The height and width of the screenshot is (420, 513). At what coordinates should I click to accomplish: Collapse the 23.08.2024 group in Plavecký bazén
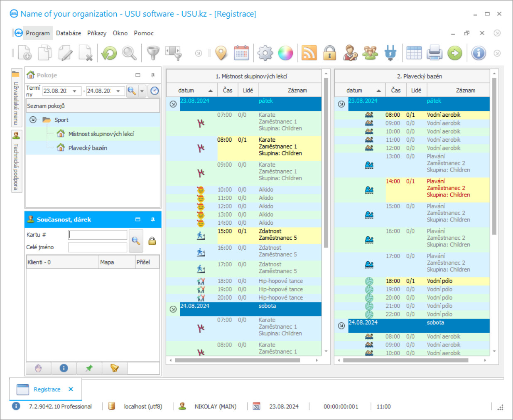tap(341, 104)
